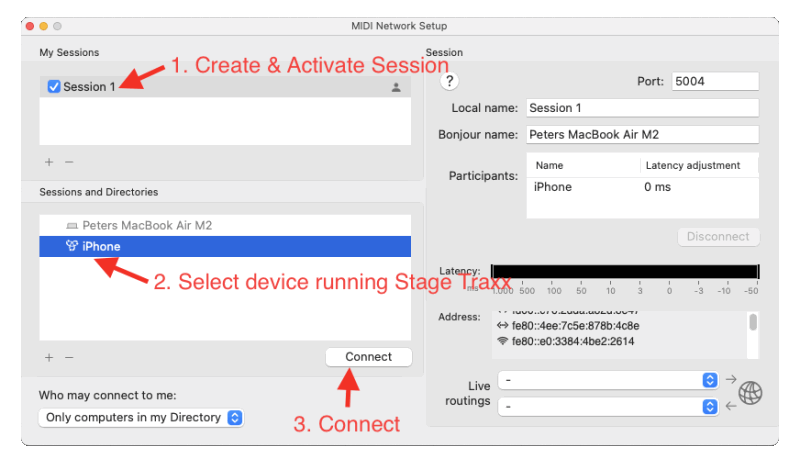Remove entry from Sessions and Directories list

[69, 358]
